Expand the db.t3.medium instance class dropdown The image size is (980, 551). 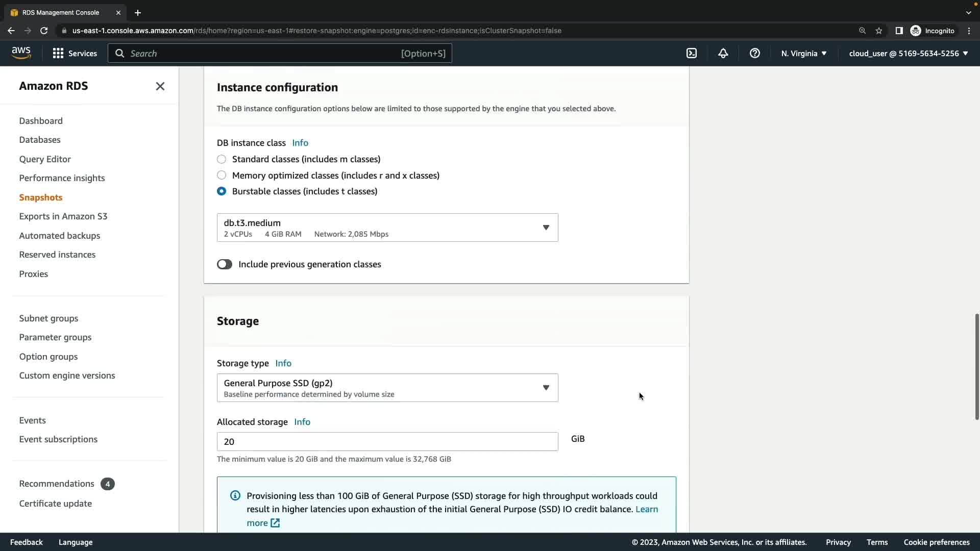(x=387, y=228)
